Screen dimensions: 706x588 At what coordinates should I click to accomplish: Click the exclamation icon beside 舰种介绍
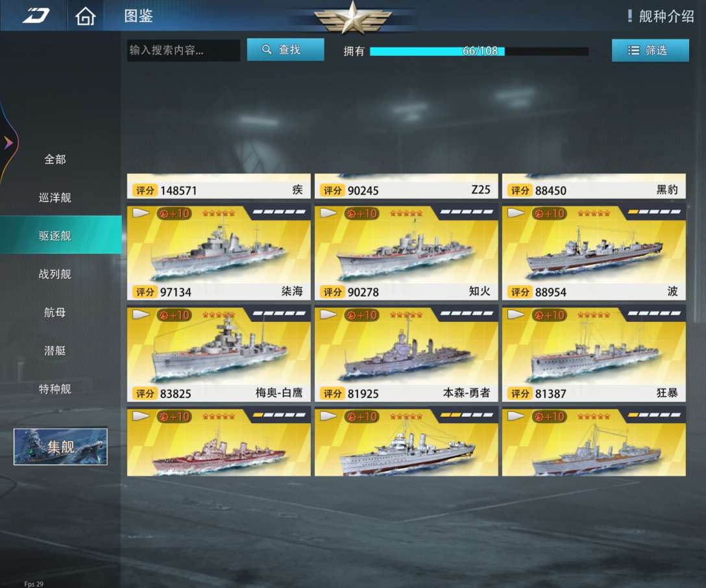pyautogui.click(x=630, y=16)
